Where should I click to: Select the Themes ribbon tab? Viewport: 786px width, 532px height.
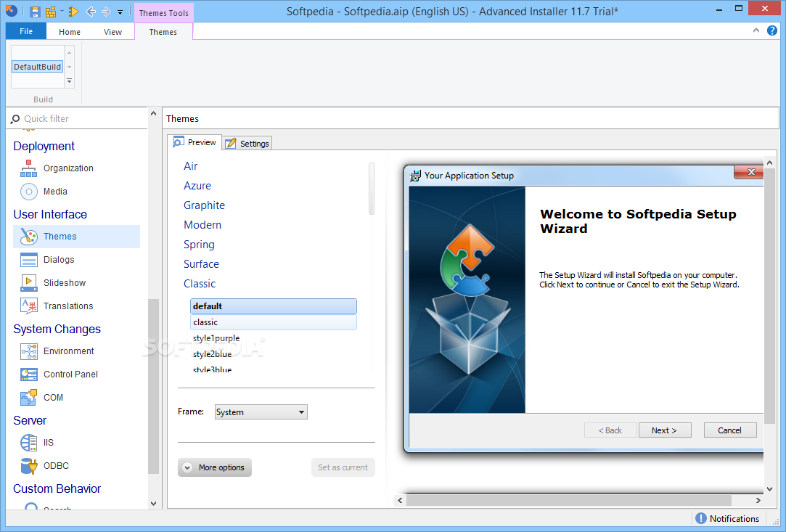coord(163,32)
